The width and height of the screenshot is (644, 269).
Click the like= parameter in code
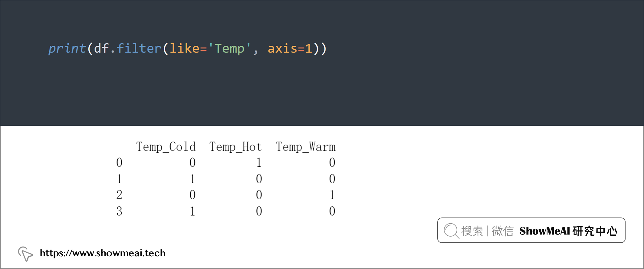(x=188, y=48)
